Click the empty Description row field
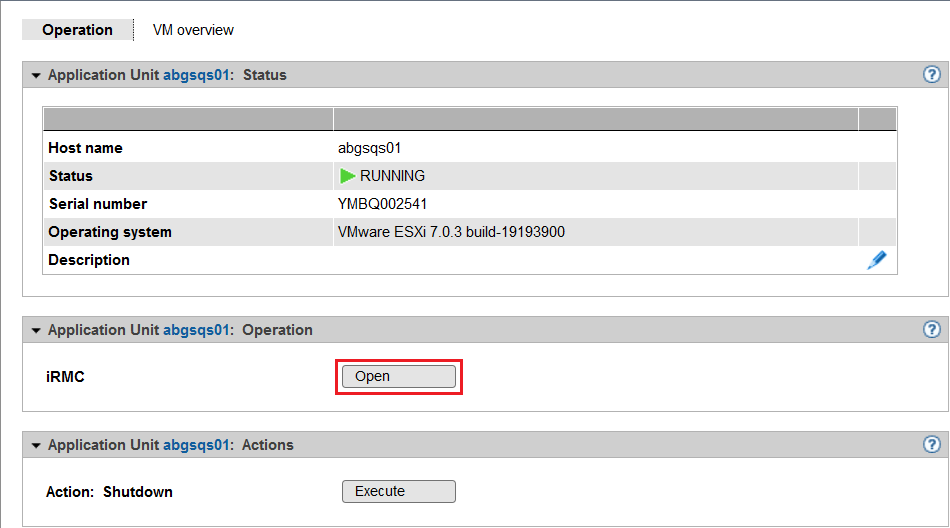This screenshot has height=528, width=950. [595, 260]
